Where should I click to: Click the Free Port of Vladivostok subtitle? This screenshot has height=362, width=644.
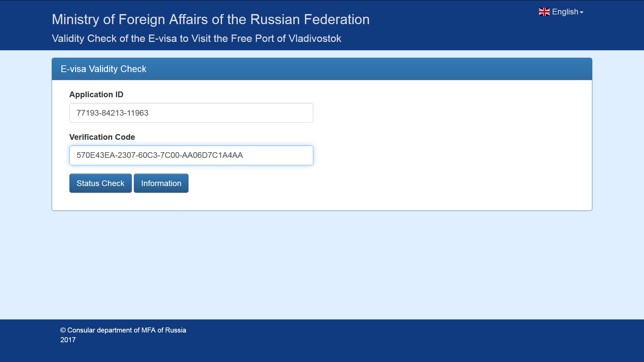[x=196, y=39]
